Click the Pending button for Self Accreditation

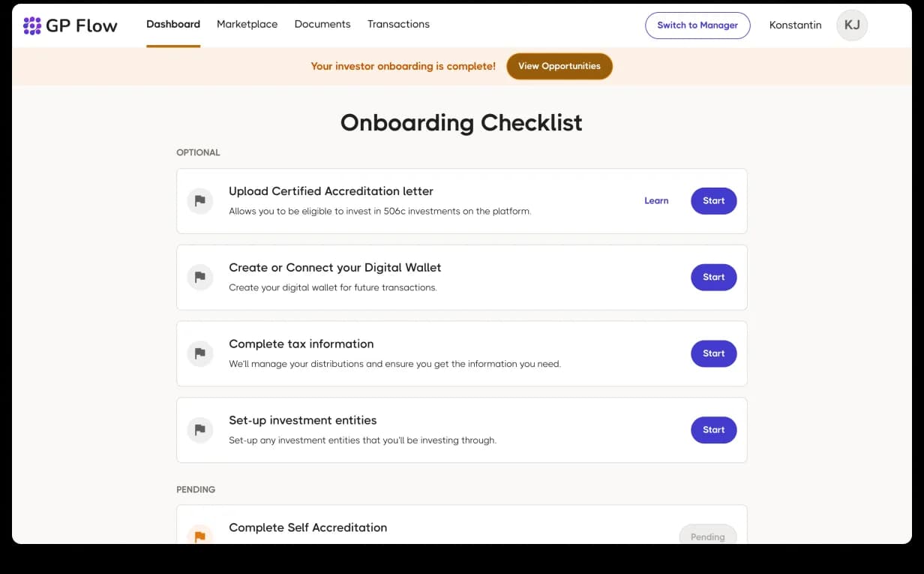tap(708, 535)
